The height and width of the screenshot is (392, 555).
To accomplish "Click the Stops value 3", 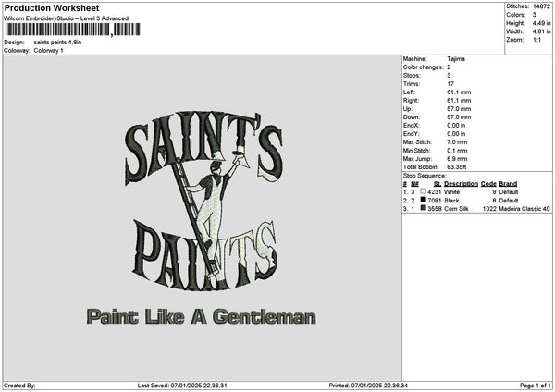I will pyautogui.click(x=449, y=76).
